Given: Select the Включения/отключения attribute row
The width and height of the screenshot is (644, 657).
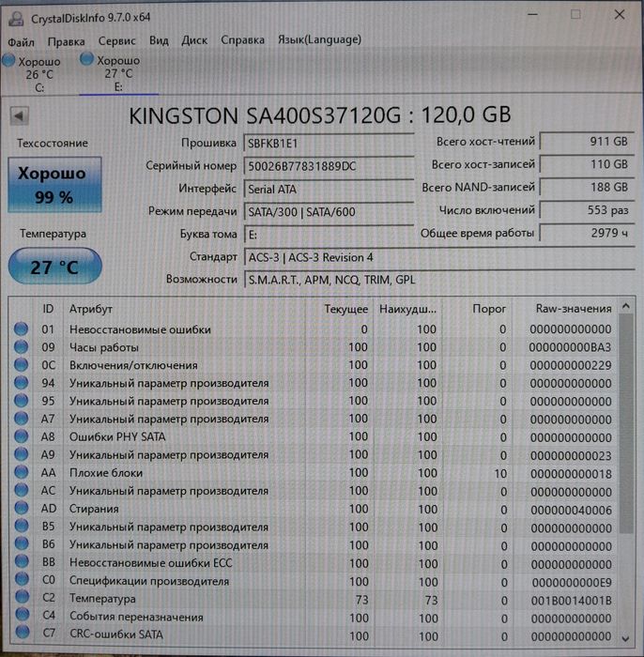Looking at the screenshot, I should coord(314,365).
